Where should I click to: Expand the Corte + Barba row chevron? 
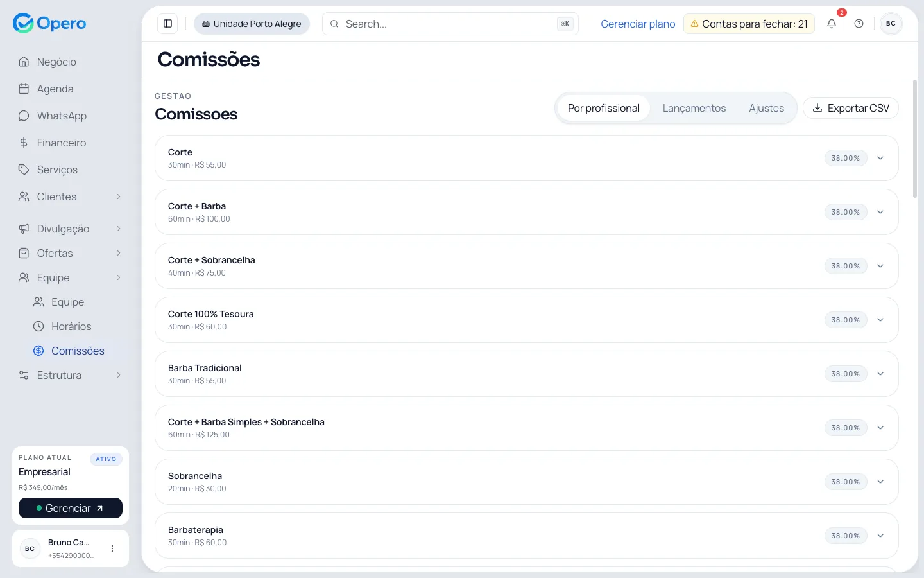[880, 212]
